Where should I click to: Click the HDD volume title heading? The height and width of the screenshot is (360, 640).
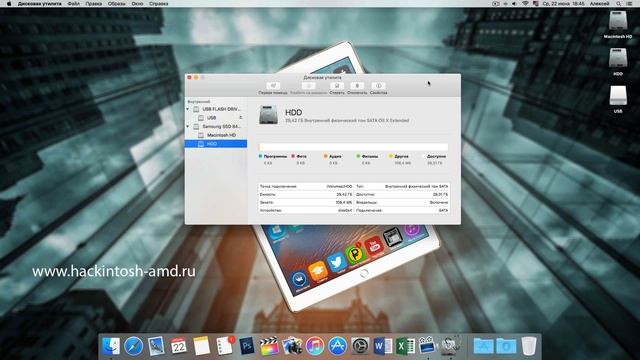click(293, 112)
